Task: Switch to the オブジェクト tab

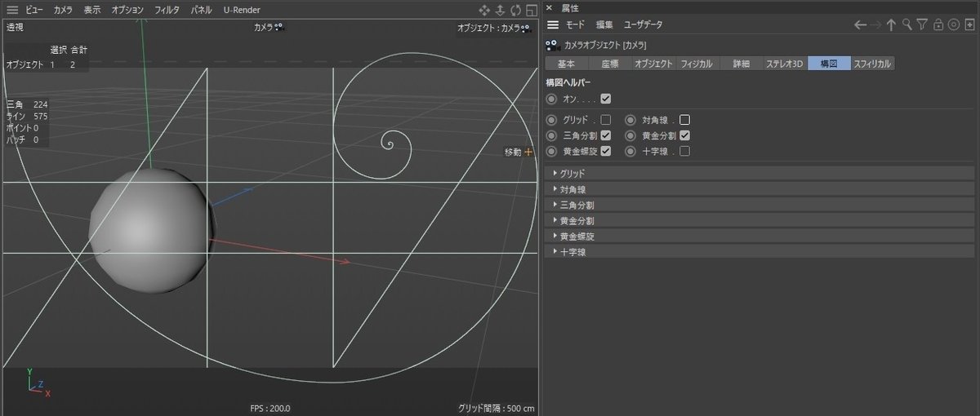Action: tap(653, 64)
